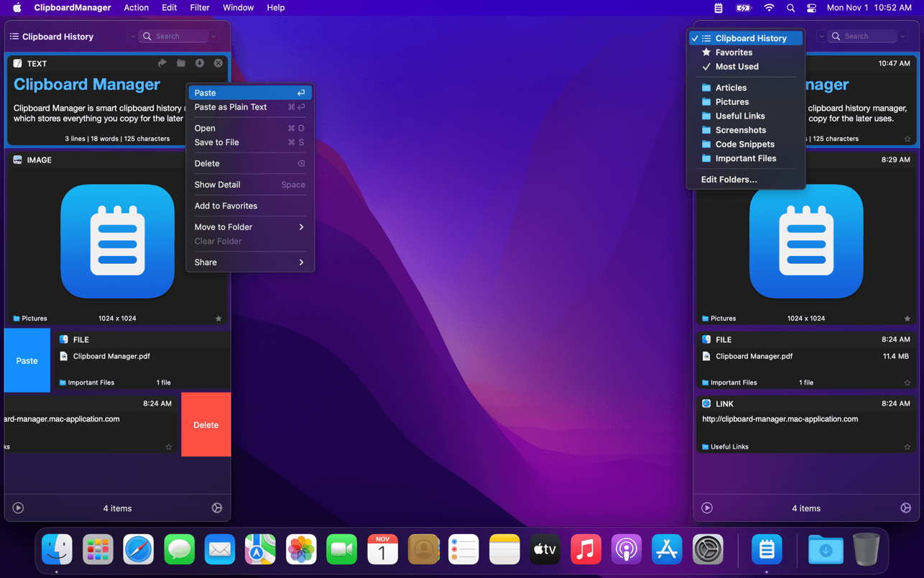
Task: Open the Filter menu in the menu bar
Action: 199,8
